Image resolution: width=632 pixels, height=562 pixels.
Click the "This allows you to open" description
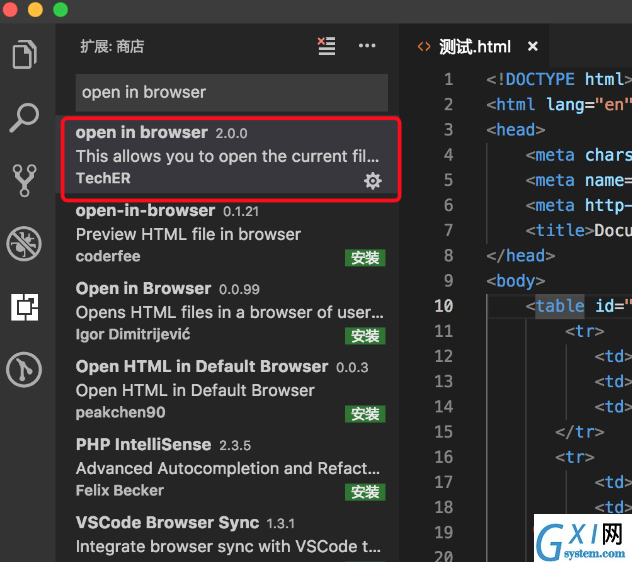tap(227, 156)
